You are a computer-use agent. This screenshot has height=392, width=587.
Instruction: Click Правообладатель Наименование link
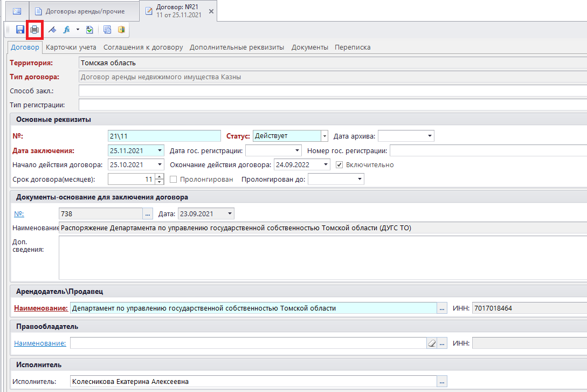[x=40, y=343]
